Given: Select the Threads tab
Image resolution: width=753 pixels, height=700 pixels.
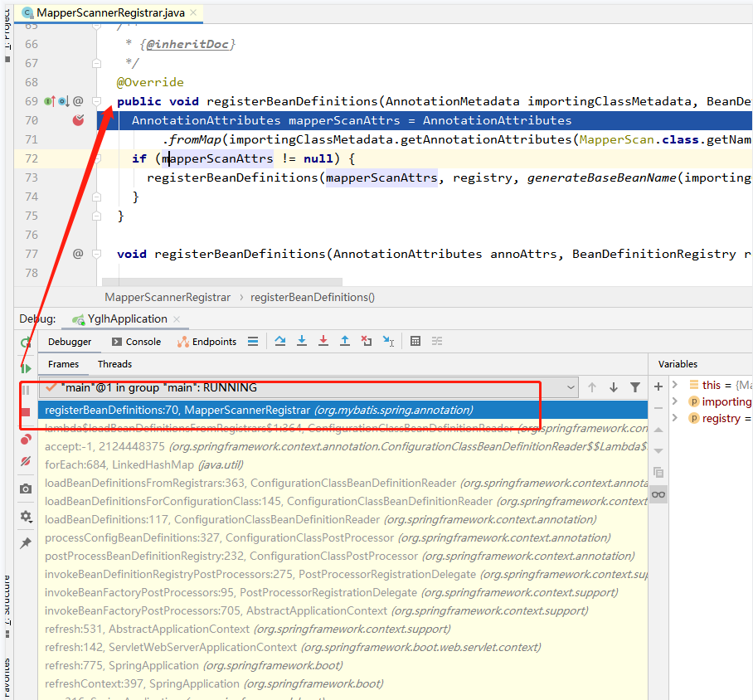Looking at the screenshot, I should pos(114,364).
